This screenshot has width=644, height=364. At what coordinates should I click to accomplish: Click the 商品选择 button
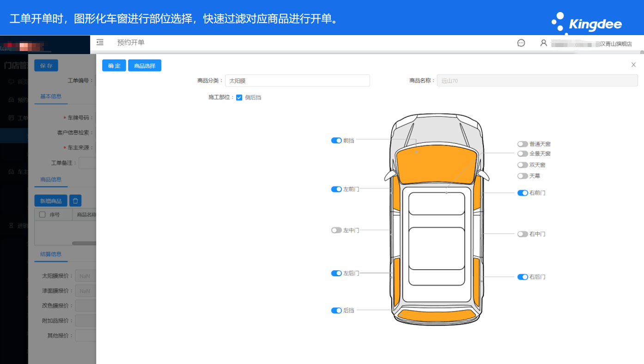(x=145, y=66)
